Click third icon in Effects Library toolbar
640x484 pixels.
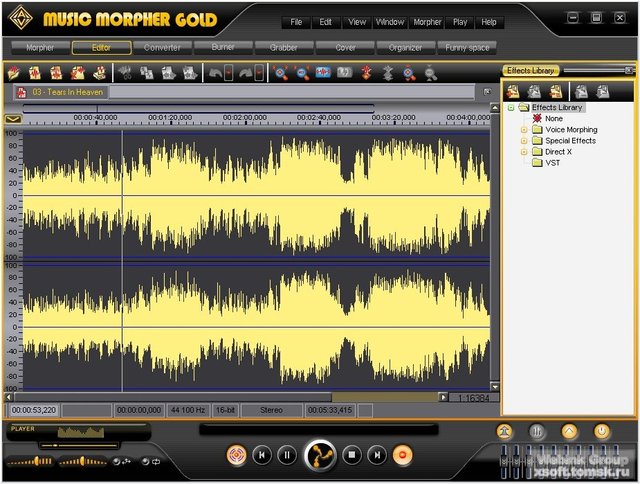[x=556, y=91]
